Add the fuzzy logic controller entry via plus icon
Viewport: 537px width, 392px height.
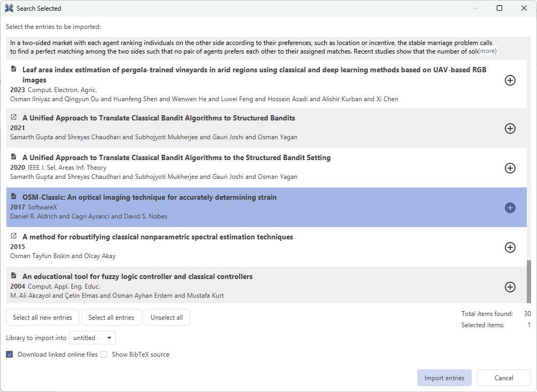pyautogui.click(x=510, y=287)
